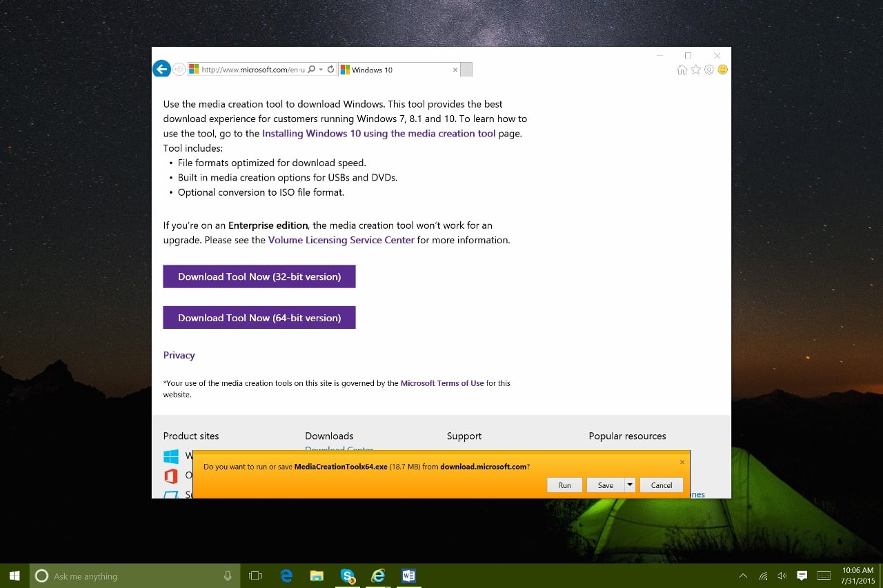Open Word from the taskbar

[x=409, y=576]
